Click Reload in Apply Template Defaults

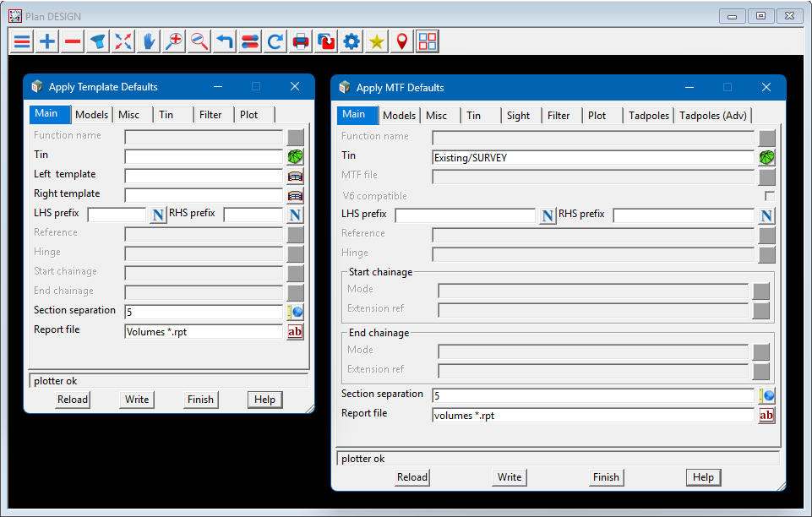click(x=73, y=400)
